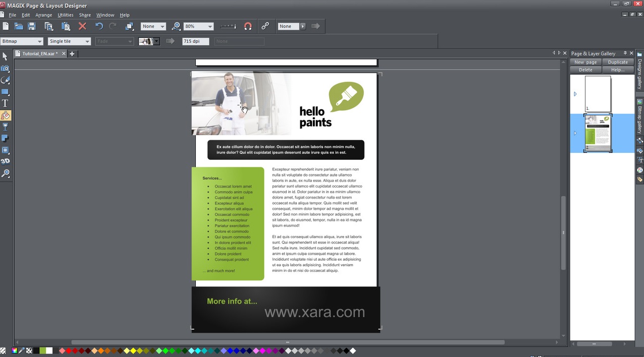The height and width of the screenshot is (357, 644).
Task: Undo the last action
Action: 99,26
